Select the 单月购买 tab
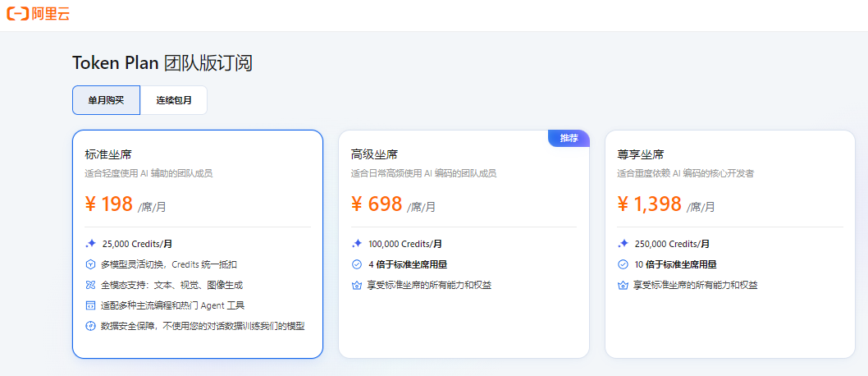The width and height of the screenshot is (868, 376). coord(106,100)
